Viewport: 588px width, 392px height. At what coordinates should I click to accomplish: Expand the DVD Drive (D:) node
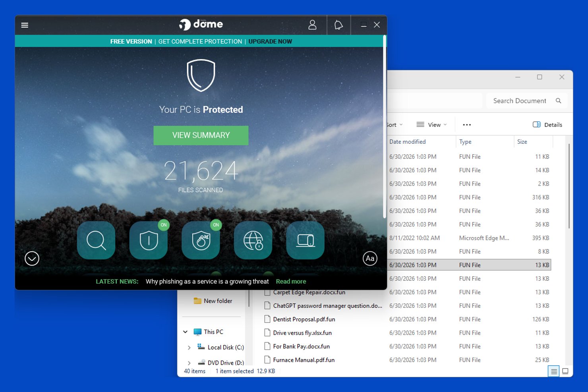pyautogui.click(x=189, y=363)
